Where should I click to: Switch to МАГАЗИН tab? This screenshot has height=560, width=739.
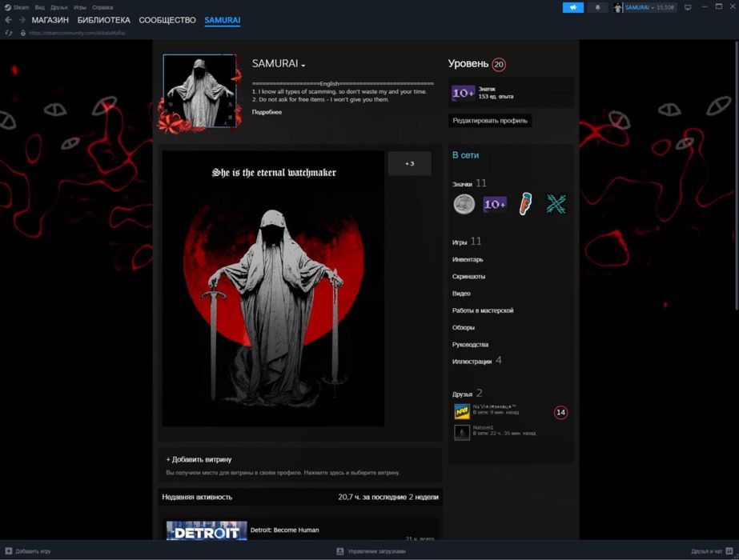50,20
